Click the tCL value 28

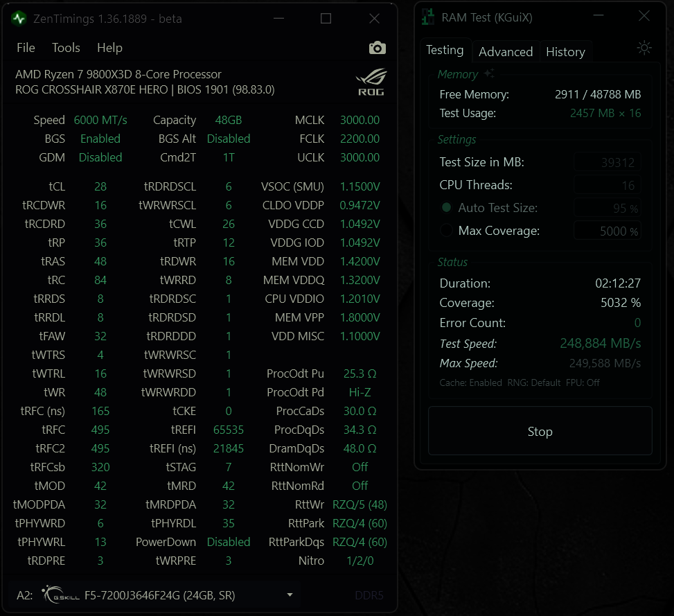coord(100,186)
